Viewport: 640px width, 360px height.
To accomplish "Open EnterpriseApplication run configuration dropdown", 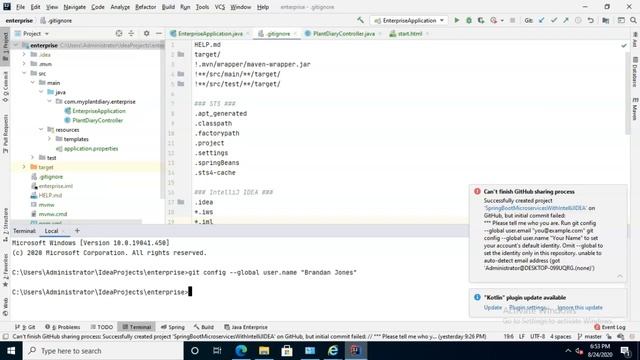I will 409,20.
